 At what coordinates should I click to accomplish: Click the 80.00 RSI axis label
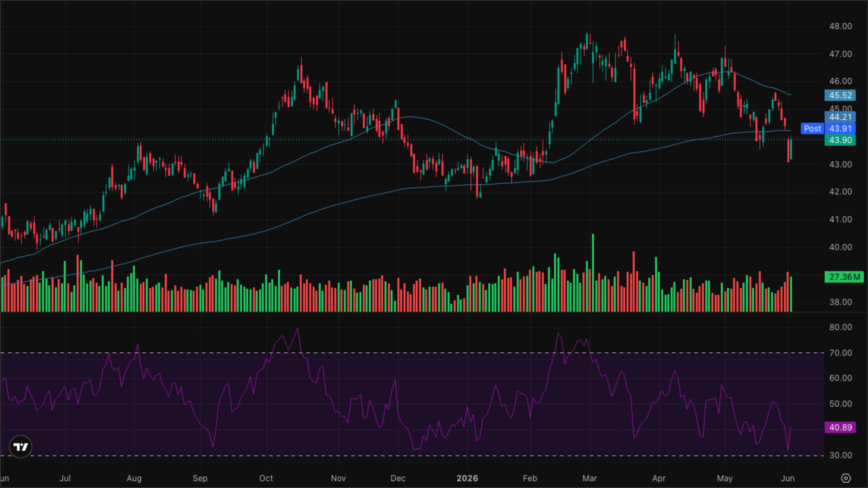(840, 327)
